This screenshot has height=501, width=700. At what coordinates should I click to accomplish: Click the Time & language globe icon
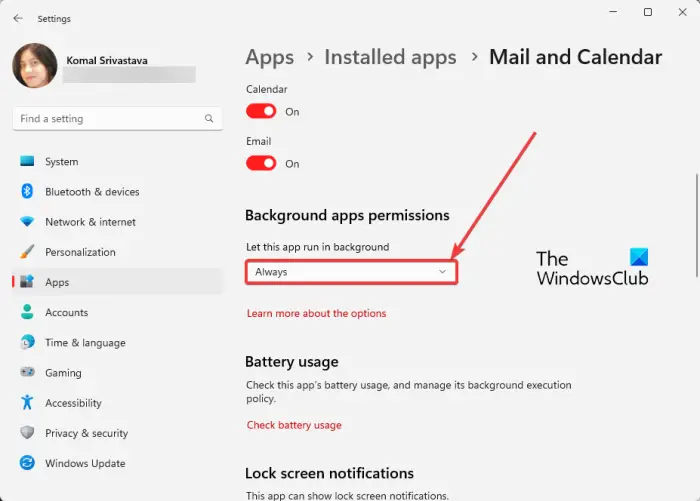click(27, 342)
